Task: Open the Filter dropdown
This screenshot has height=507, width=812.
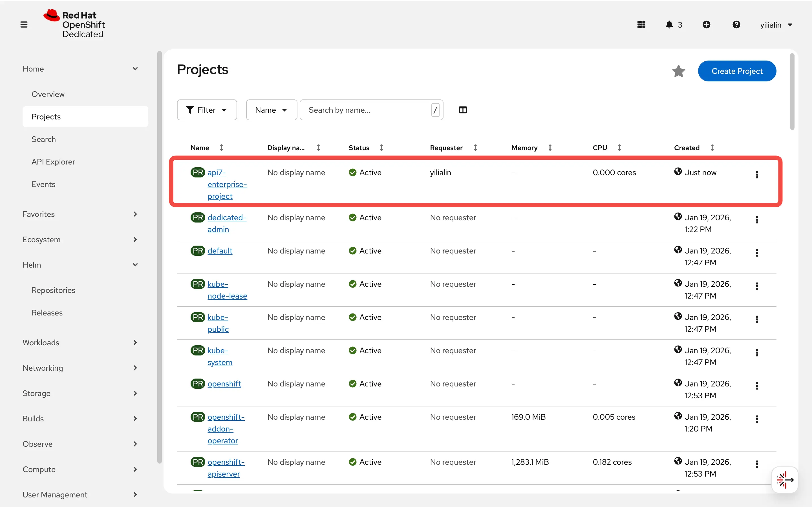Action: [207, 110]
